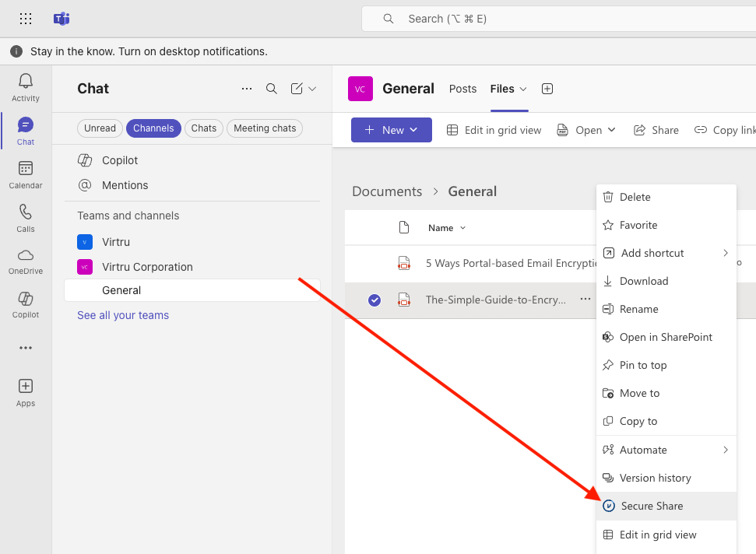Choose Open in SharePoint
The image size is (756, 554).
[666, 337]
